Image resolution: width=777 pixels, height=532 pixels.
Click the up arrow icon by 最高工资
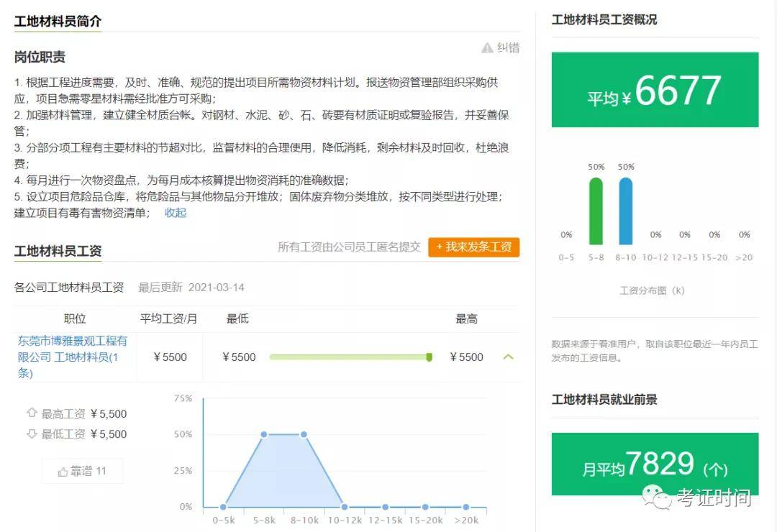point(32,413)
